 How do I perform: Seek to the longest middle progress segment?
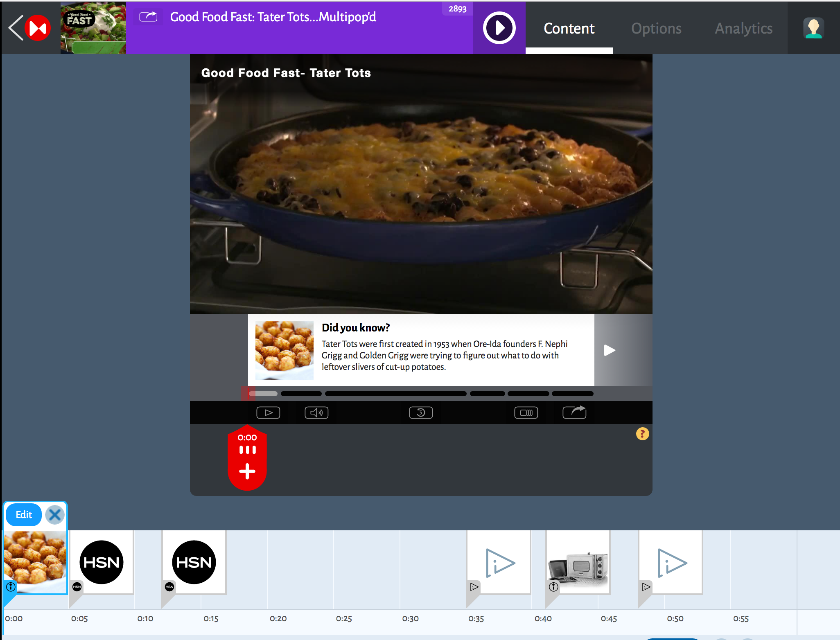coord(395,394)
